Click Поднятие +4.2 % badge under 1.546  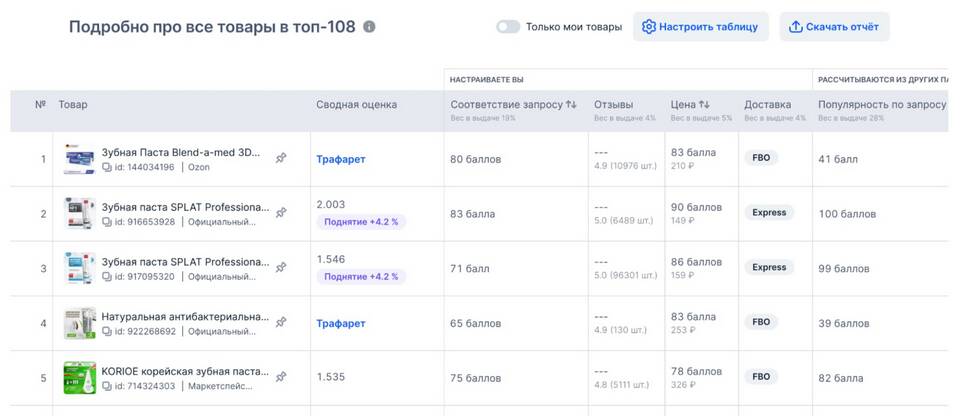[x=361, y=276]
